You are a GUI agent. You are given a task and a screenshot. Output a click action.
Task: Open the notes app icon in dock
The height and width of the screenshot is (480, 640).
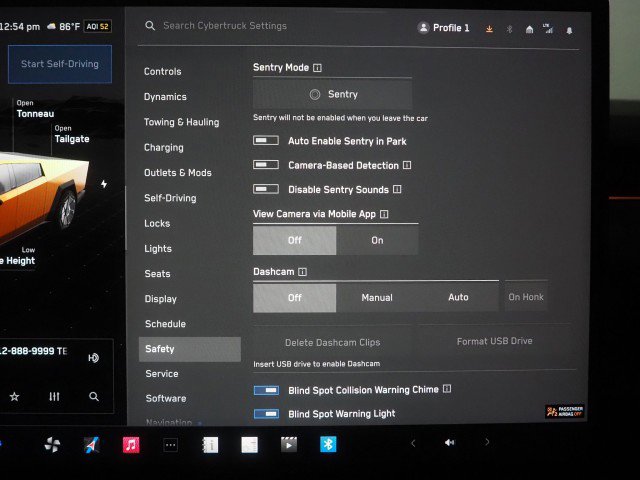coord(249,445)
